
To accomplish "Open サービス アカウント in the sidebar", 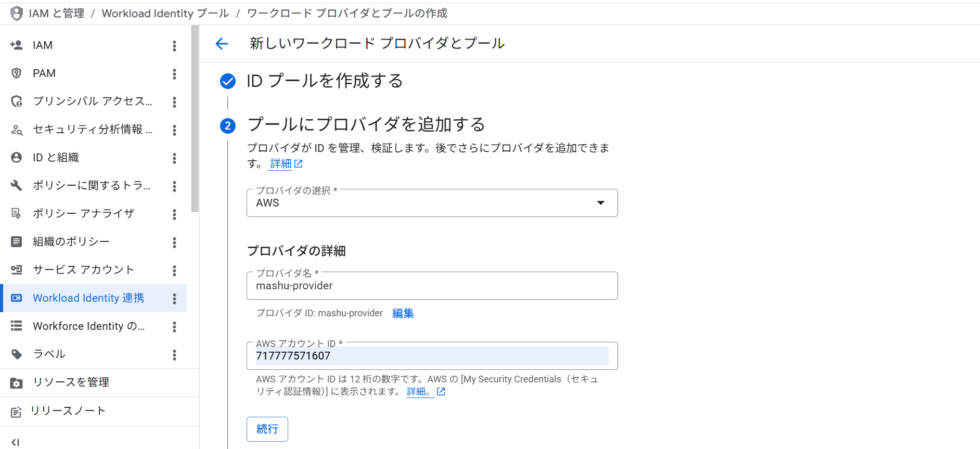I will point(83,270).
